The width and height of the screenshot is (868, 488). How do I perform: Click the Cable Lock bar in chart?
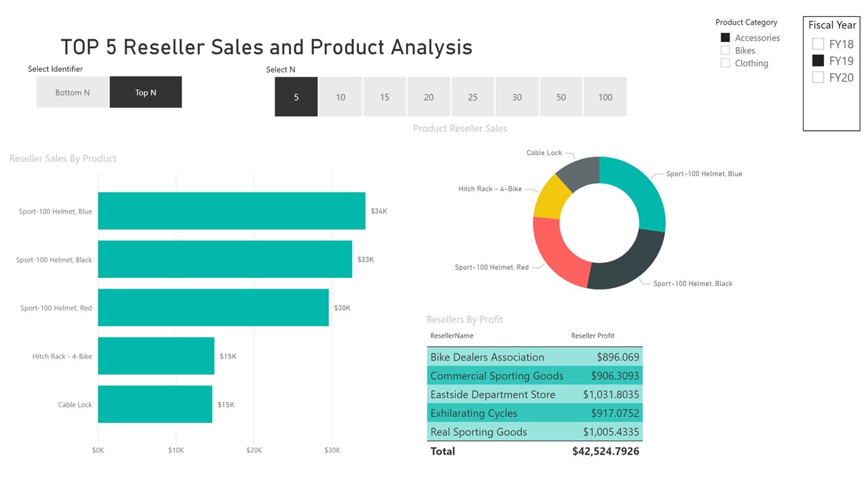point(155,405)
